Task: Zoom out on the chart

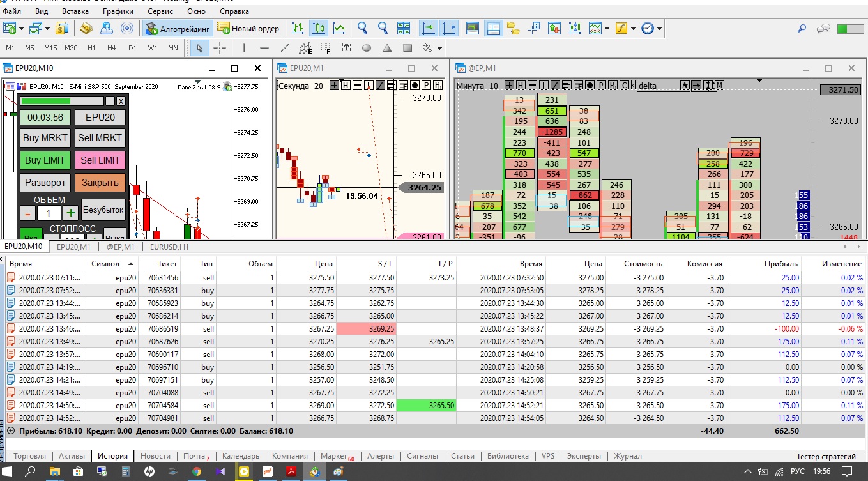Action: pos(383,28)
